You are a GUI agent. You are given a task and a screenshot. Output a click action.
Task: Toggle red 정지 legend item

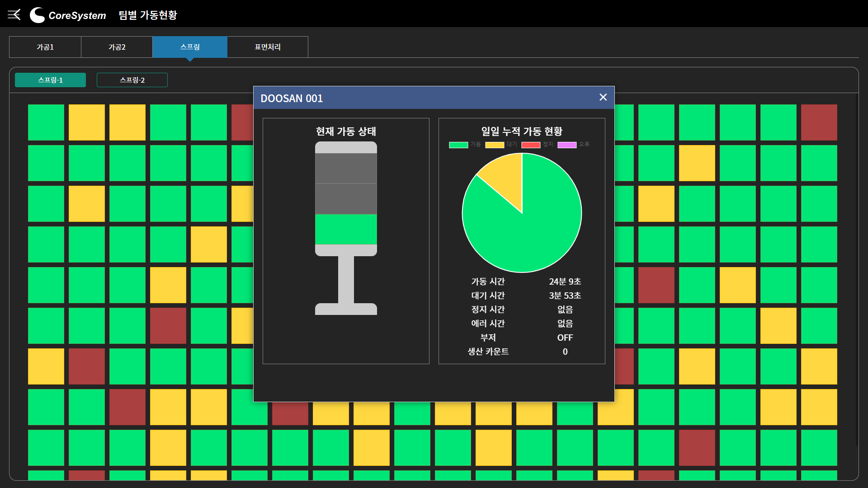[x=537, y=145]
